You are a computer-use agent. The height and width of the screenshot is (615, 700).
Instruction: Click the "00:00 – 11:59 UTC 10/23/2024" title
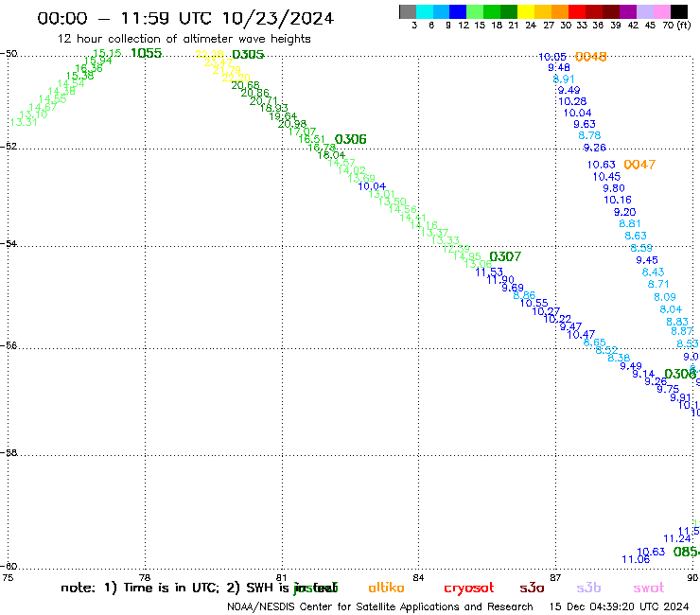(x=185, y=18)
